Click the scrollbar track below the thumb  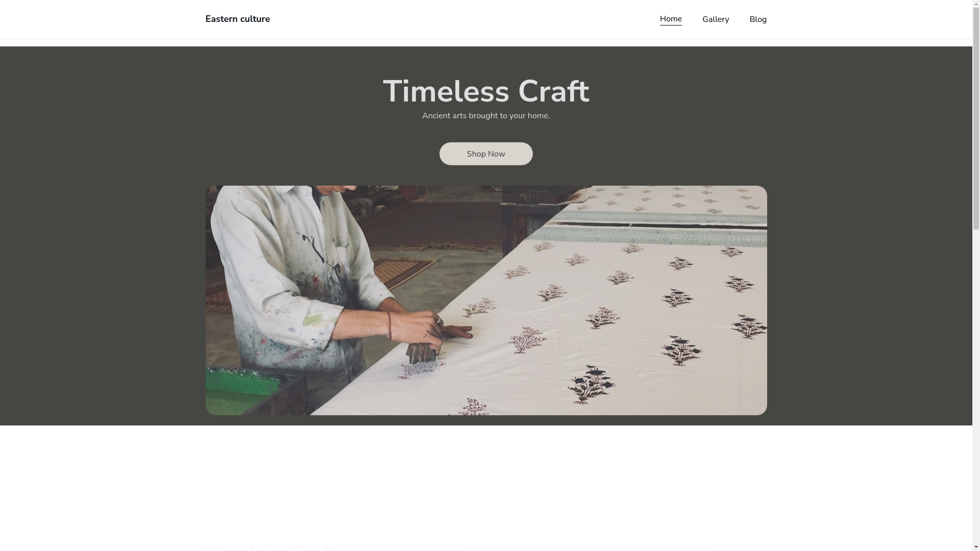coord(976,387)
